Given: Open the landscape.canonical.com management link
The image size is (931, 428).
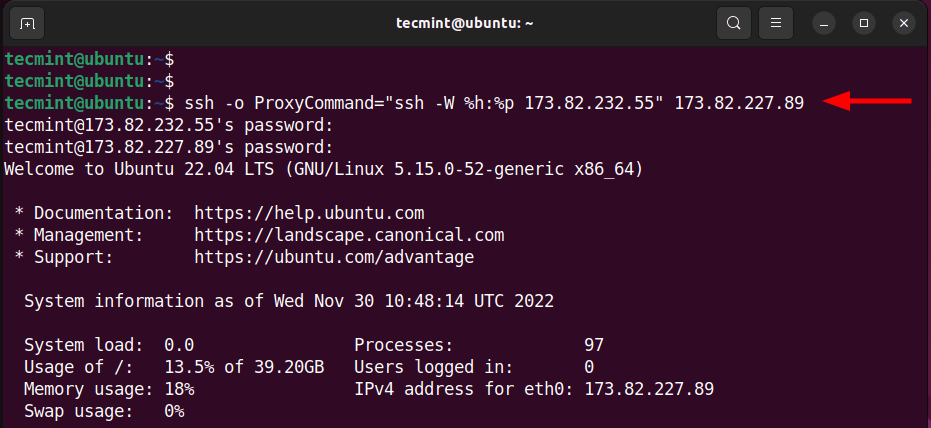Looking at the screenshot, I should pyautogui.click(x=349, y=235).
